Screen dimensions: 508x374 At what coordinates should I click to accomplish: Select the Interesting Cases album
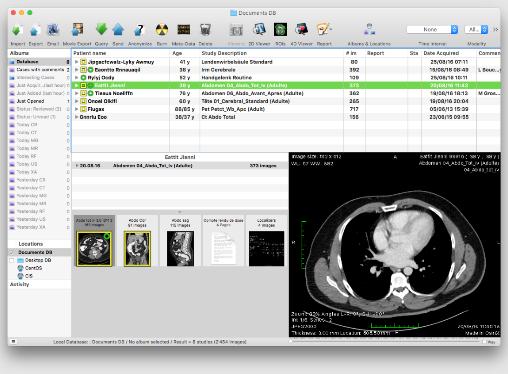click(39, 78)
